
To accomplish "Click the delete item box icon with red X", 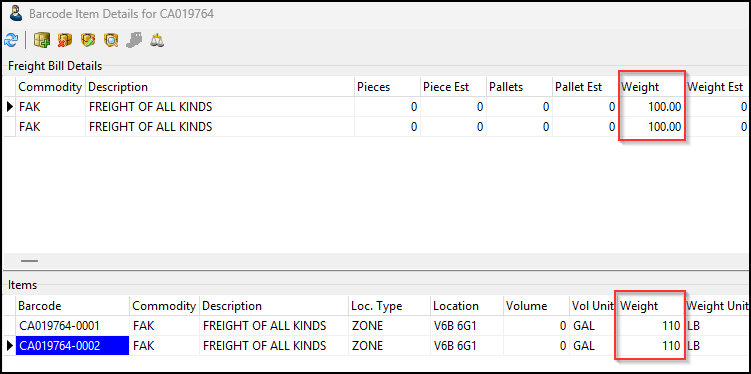I will click(x=65, y=40).
